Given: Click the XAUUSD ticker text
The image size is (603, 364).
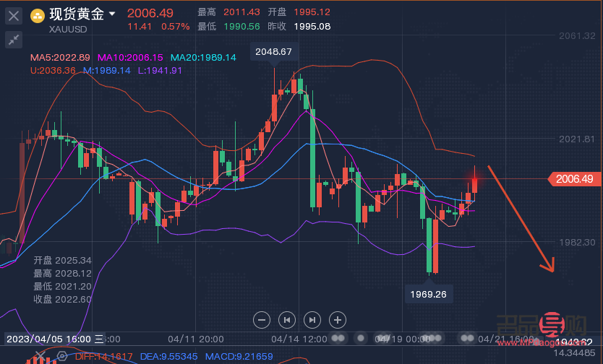Looking at the screenshot, I should [x=69, y=30].
